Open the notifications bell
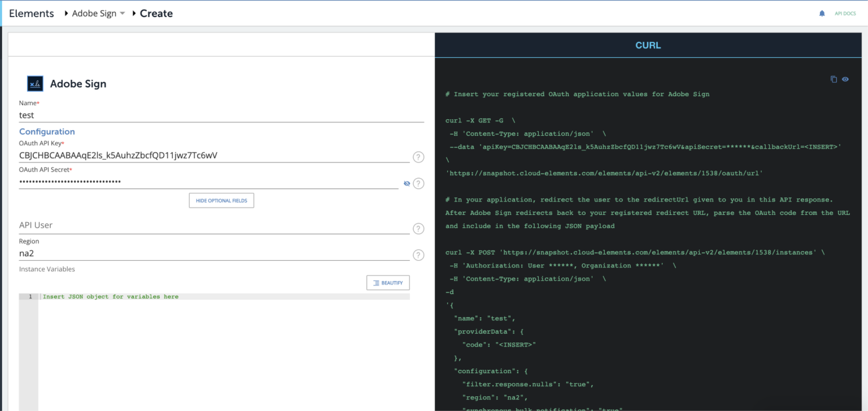Viewport: 868px width, 411px height. click(x=822, y=14)
